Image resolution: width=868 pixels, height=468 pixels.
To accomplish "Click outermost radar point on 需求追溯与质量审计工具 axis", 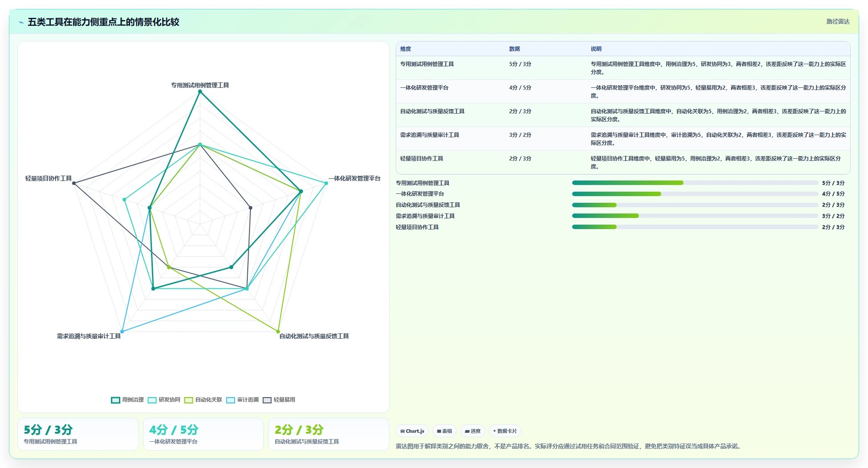I will pyautogui.click(x=122, y=332).
